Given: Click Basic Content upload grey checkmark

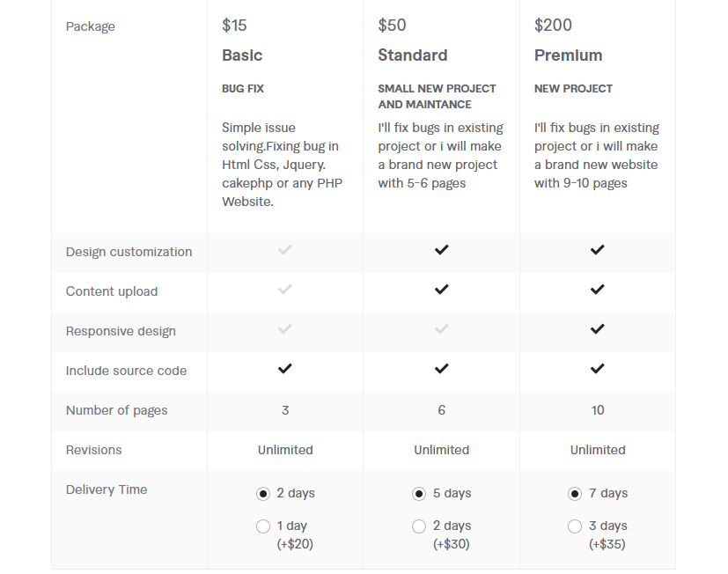Looking at the screenshot, I should (x=284, y=290).
